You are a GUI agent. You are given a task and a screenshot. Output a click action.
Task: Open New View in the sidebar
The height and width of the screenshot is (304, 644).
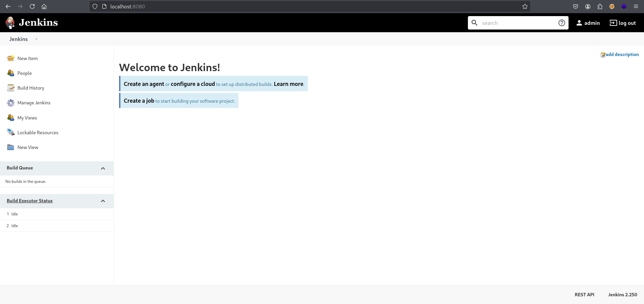(x=28, y=147)
